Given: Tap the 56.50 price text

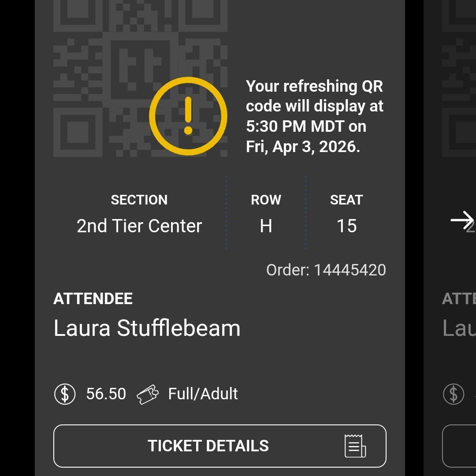Looking at the screenshot, I should pos(104,394).
